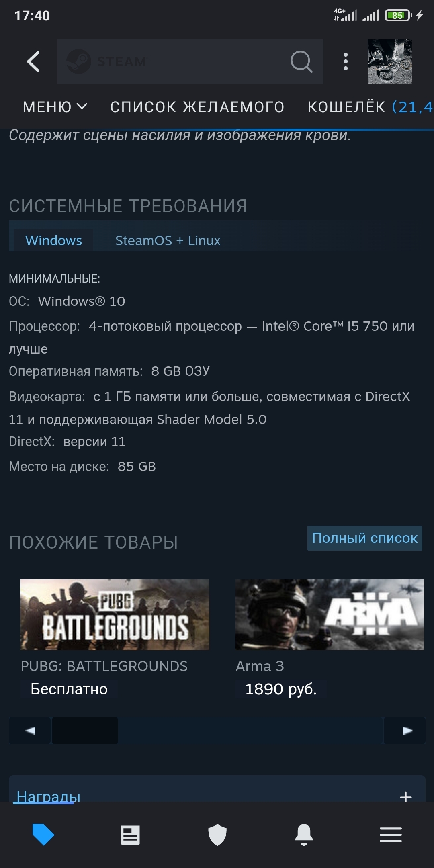This screenshot has height=868, width=434.
Task: Tap the search magnifier icon
Action: coord(301,61)
